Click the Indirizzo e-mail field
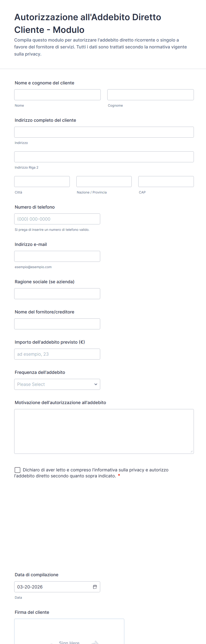Image resolution: width=206 pixels, height=644 pixels. [57, 256]
